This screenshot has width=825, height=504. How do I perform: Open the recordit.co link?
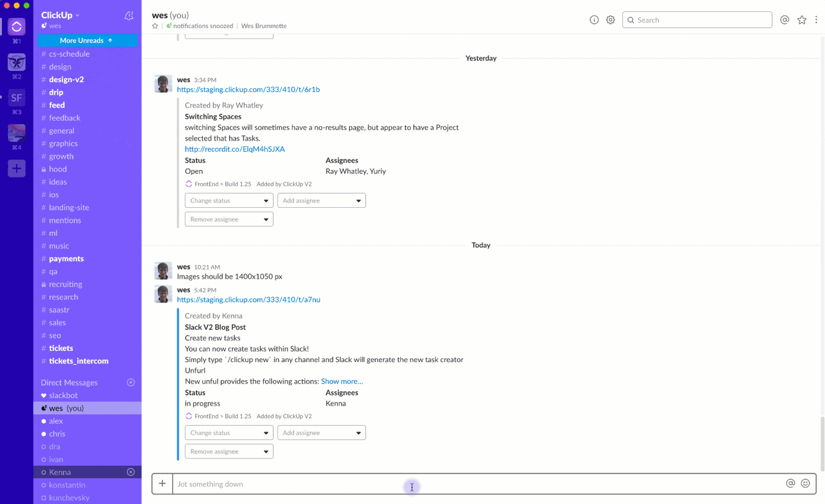point(235,149)
